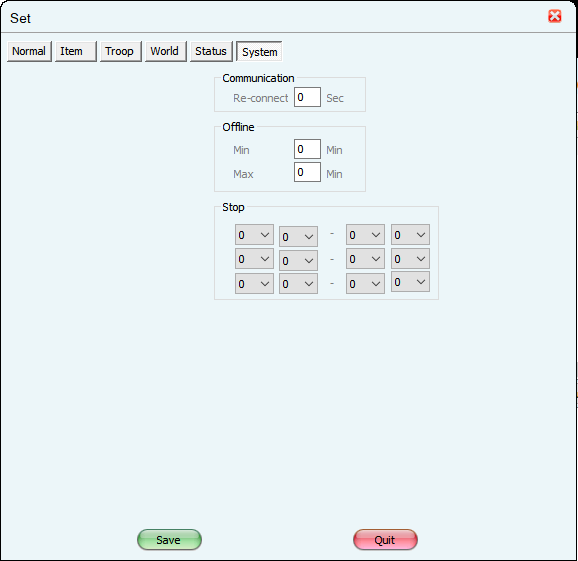The image size is (578, 561).
Task: Select the Troop tab
Action: pyautogui.click(x=121, y=51)
